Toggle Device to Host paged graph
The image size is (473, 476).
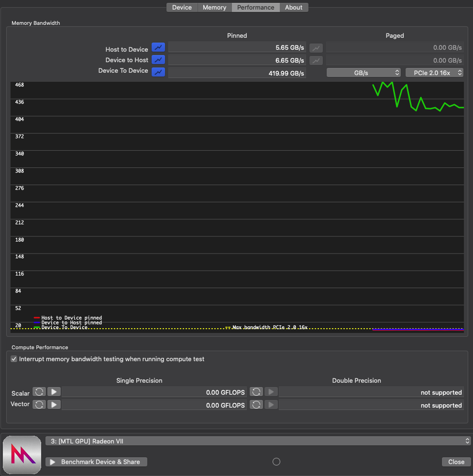316,60
